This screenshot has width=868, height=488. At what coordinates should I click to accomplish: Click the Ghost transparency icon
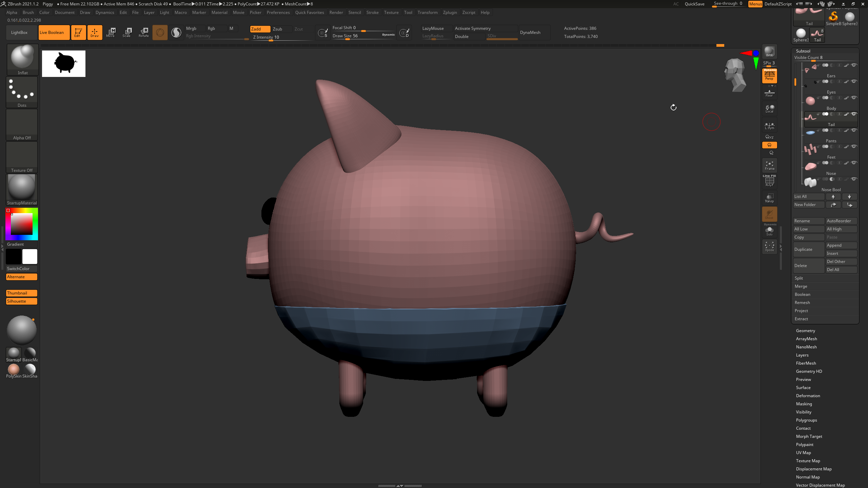[x=769, y=214]
